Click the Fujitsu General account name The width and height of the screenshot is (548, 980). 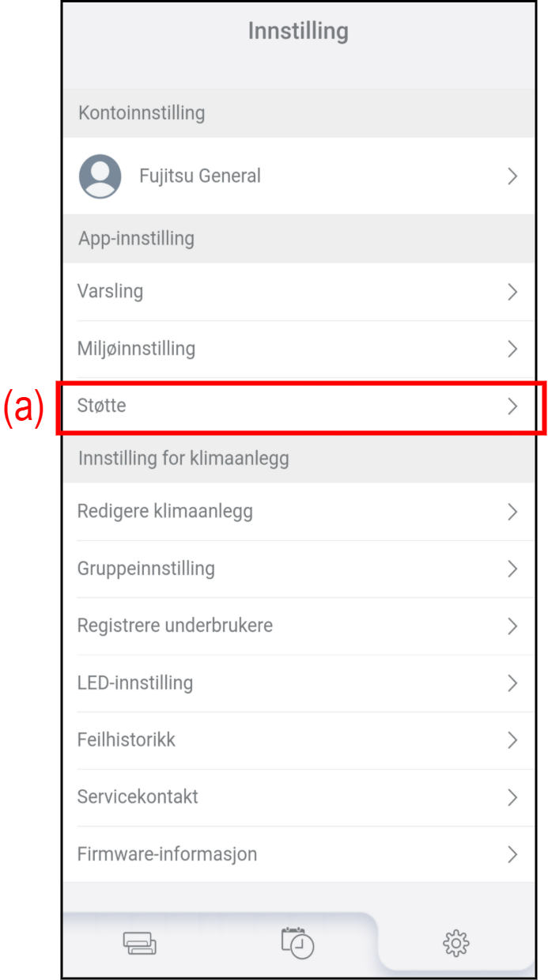(x=200, y=176)
